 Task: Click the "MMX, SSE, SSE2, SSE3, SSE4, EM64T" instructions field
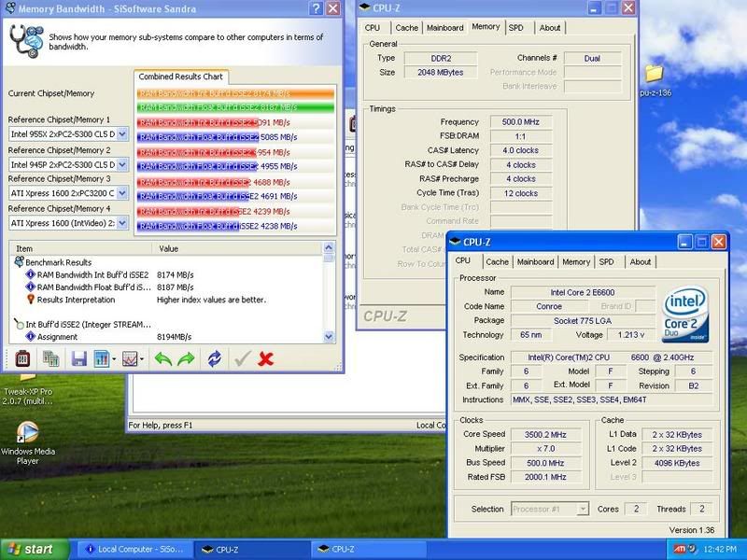[612, 400]
